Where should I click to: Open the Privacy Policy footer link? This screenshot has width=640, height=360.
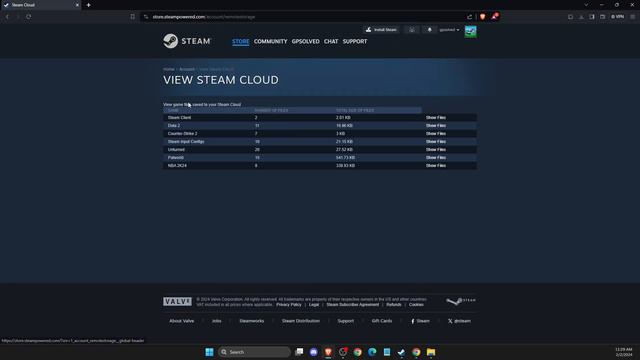point(289,304)
